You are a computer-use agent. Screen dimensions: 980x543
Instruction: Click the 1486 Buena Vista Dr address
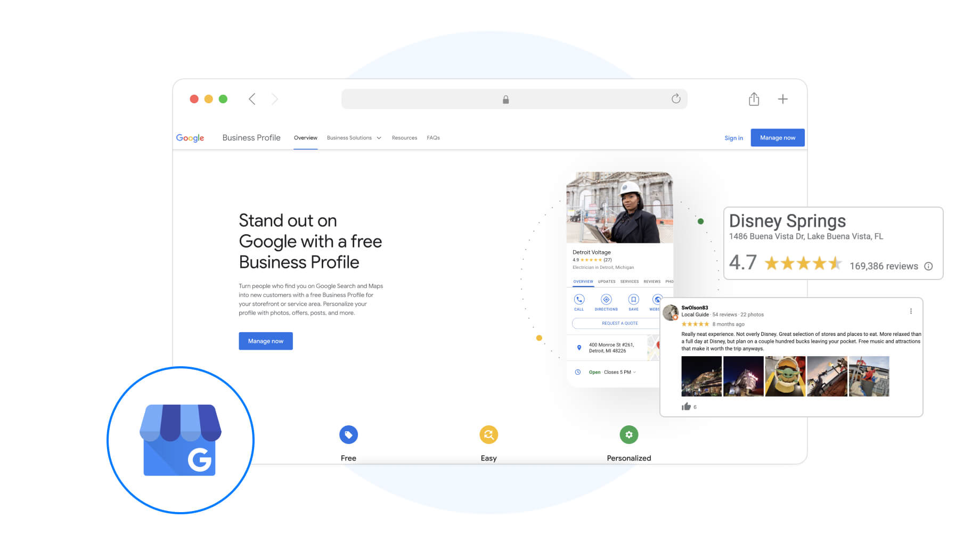pyautogui.click(x=806, y=236)
